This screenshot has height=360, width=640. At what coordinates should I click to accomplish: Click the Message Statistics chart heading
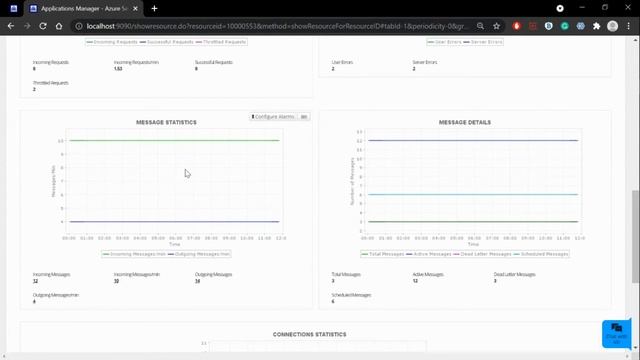(166, 122)
